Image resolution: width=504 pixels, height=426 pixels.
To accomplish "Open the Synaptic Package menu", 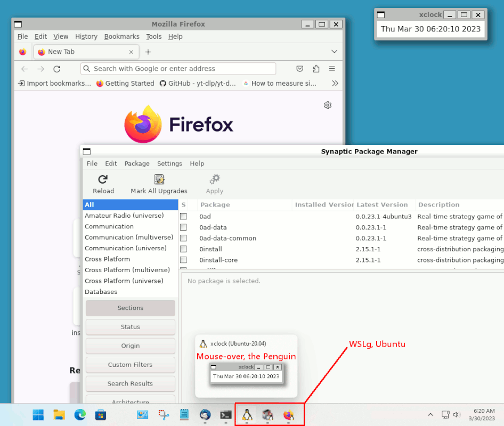I will [137, 163].
